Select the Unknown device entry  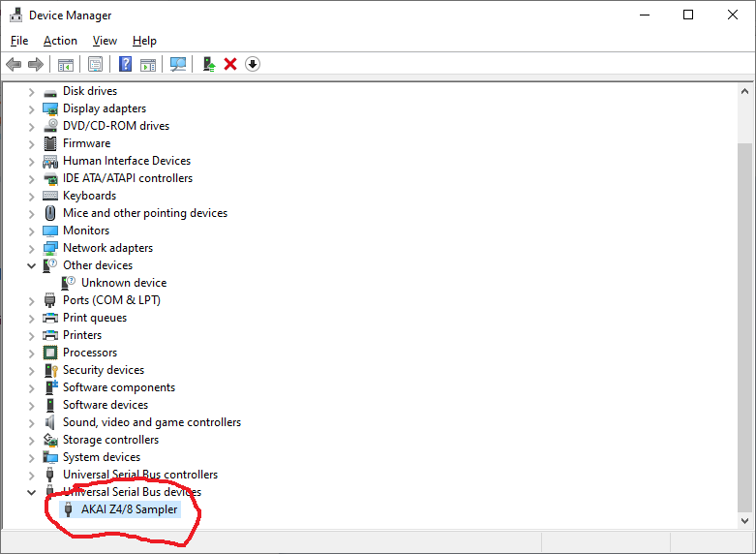124,283
